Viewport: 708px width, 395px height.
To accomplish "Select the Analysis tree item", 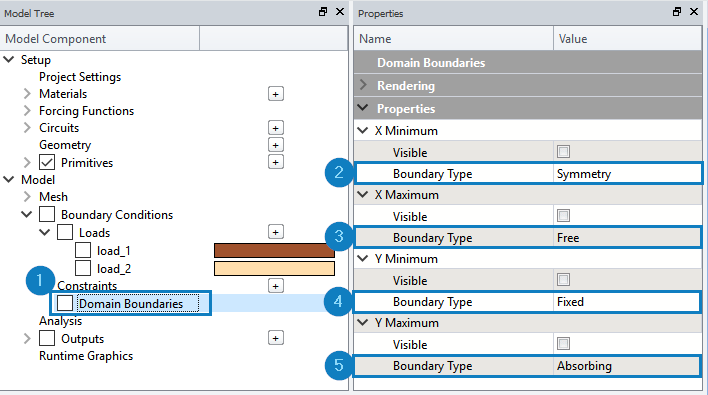I will [61, 321].
